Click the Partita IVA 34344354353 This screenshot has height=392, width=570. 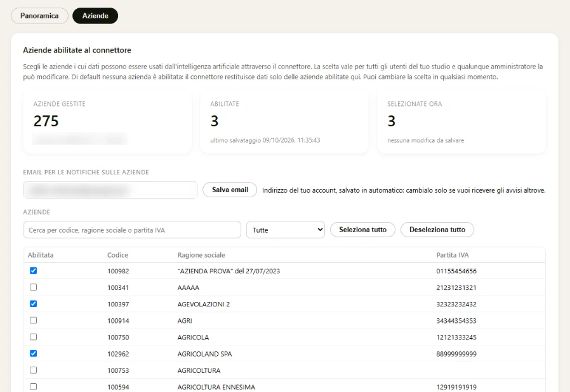(456, 321)
